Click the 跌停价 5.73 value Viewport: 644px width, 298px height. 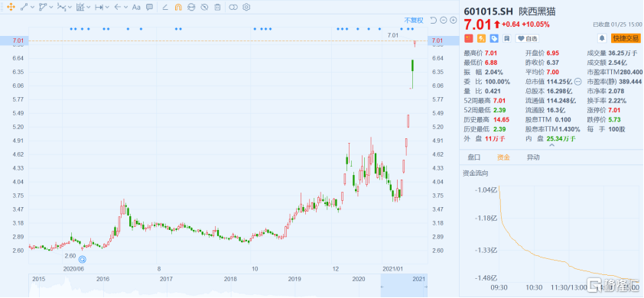614,120
